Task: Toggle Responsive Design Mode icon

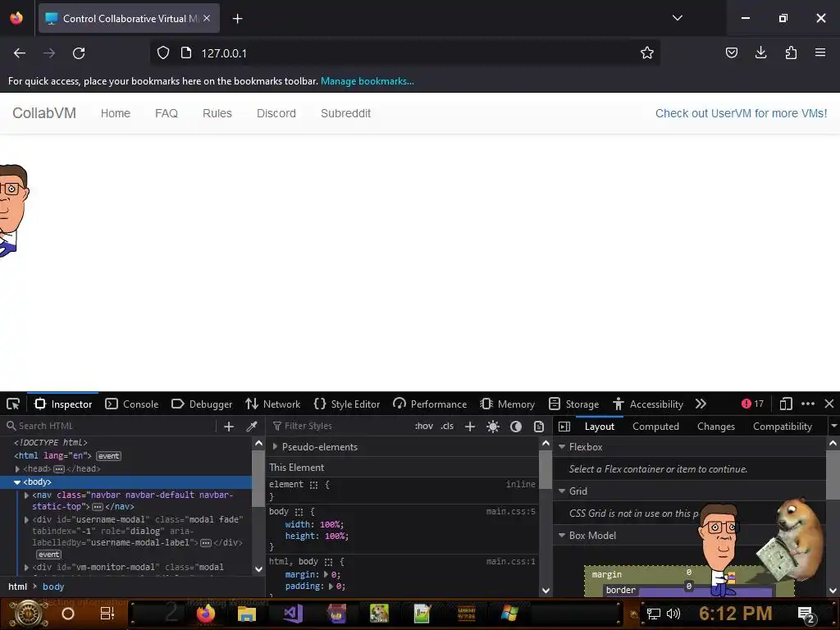Action: pyautogui.click(x=786, y=404)
